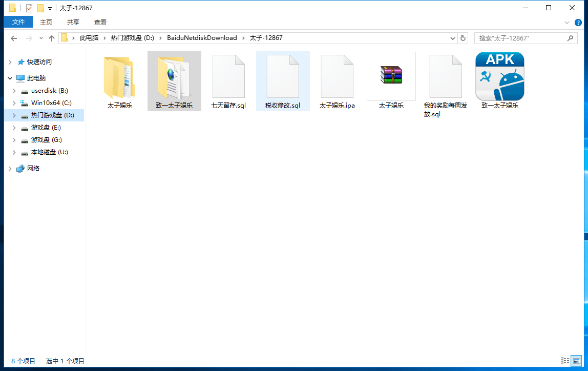Refresh the current folder view

pos(463,38)
